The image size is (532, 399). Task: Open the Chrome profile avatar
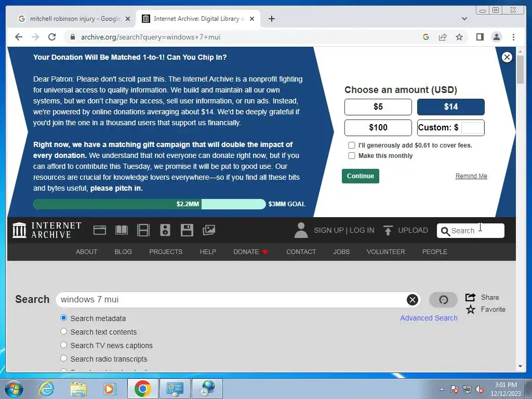[497, 37]
